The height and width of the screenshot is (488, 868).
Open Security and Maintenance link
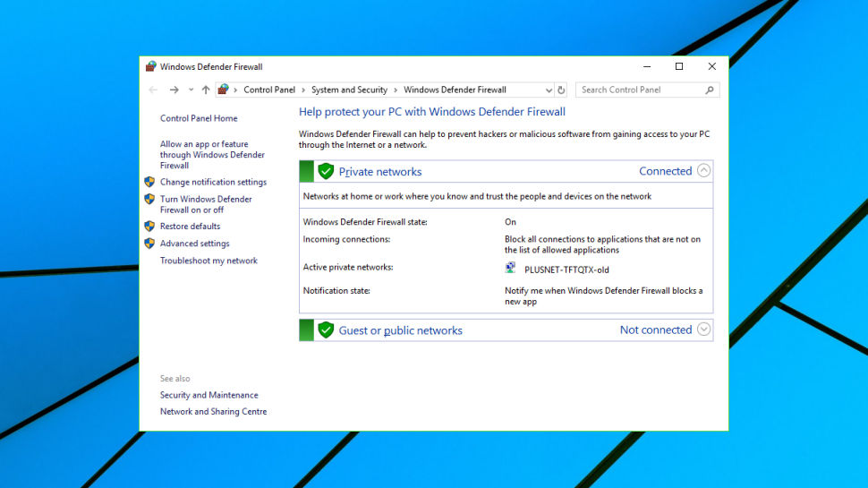coord(208,395)
